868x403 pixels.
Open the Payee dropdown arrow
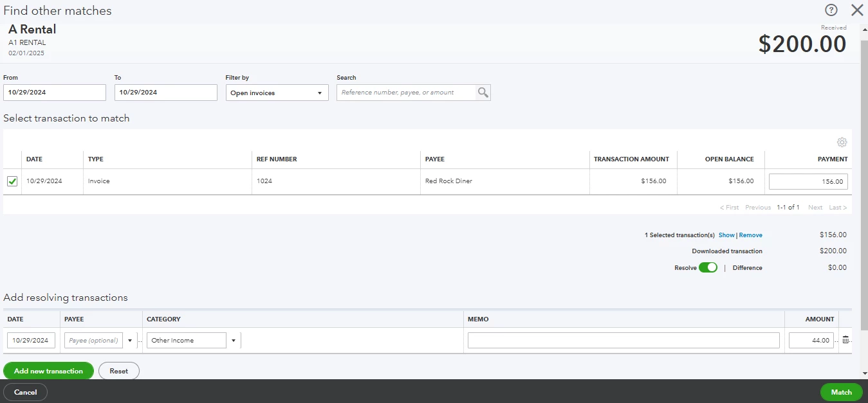coord(131,341)
